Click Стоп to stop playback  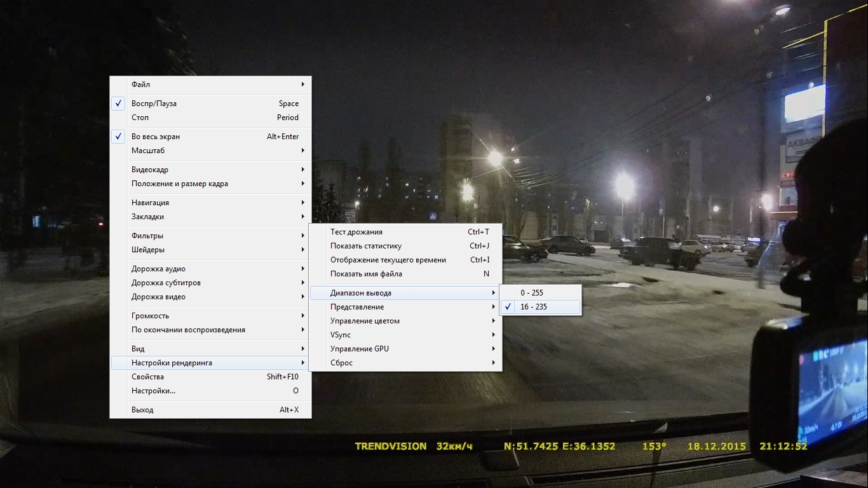pyautogui.click(x=140, y=118)
